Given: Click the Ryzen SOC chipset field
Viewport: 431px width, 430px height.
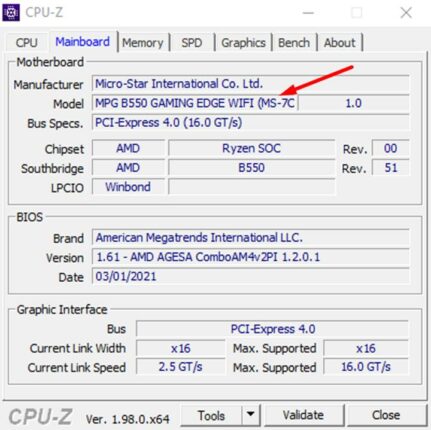Looking at the screenshot, I should tap(251, 148).
